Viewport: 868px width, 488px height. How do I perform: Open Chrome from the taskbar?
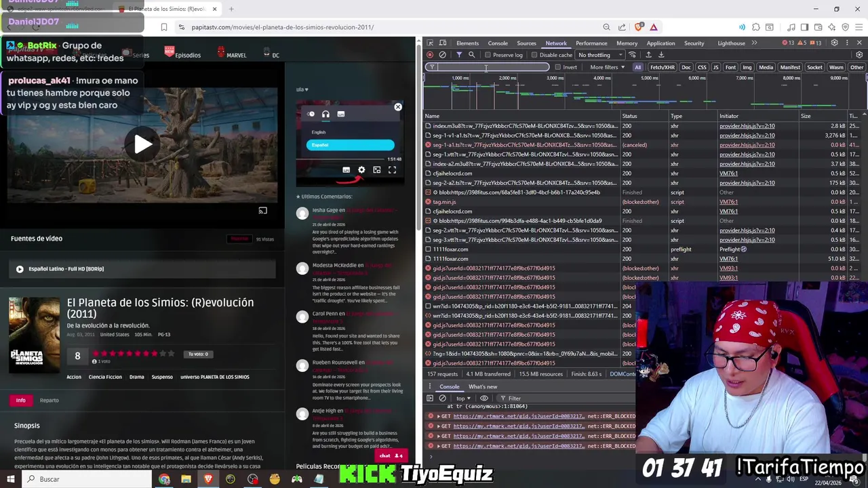point(164,479)
